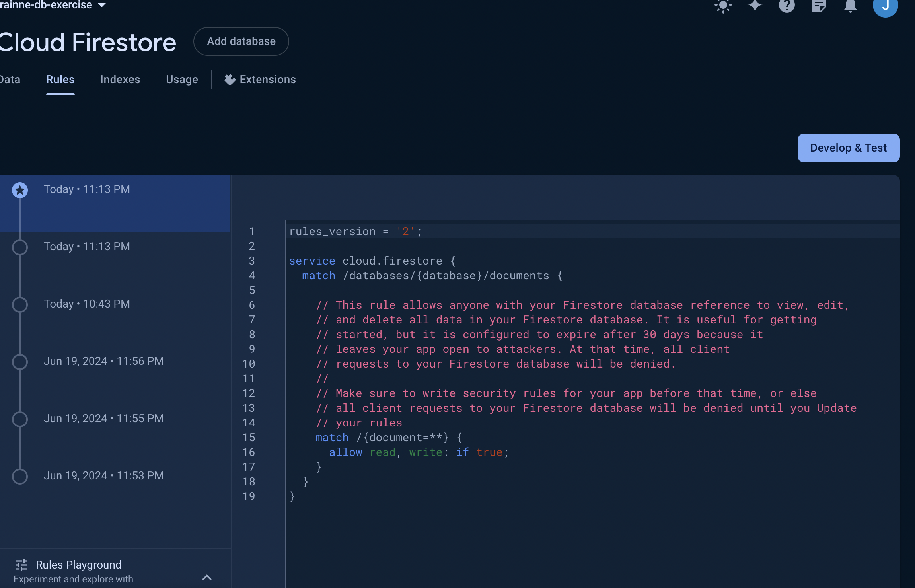Open the notifications bell
Screen dimensions: 915x588
coord(850,6)
